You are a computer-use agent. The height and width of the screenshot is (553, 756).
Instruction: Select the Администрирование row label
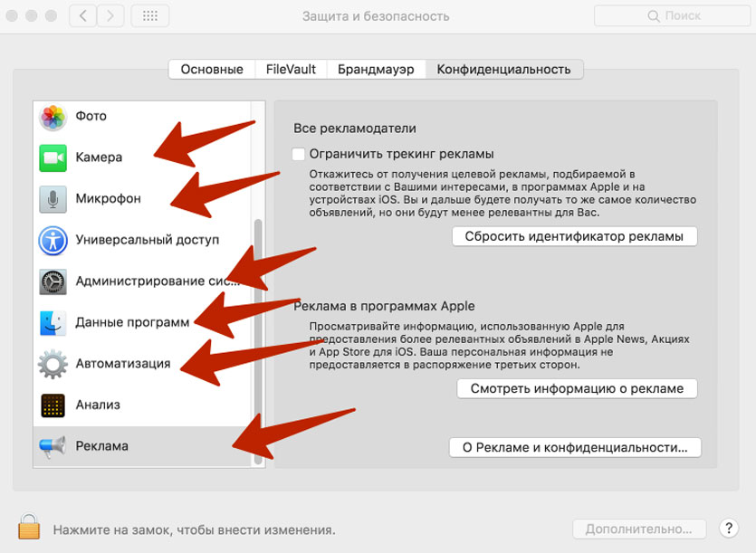coord(157,281)
